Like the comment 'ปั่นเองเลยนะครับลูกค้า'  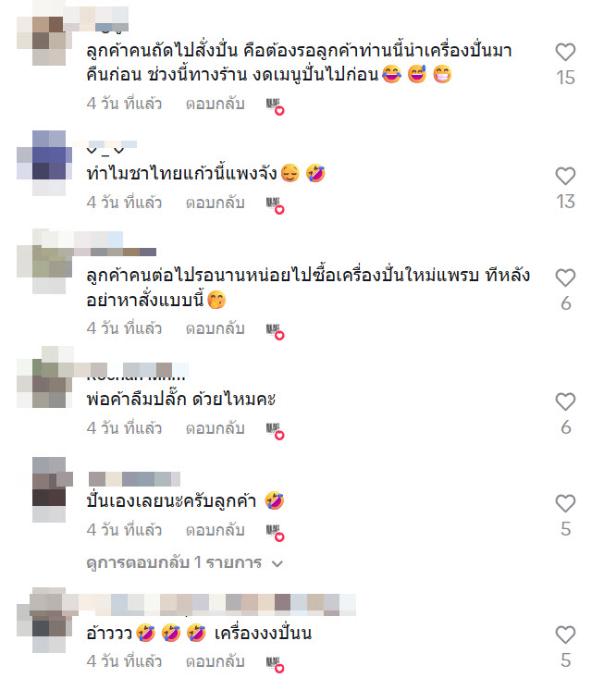[565, 503]
